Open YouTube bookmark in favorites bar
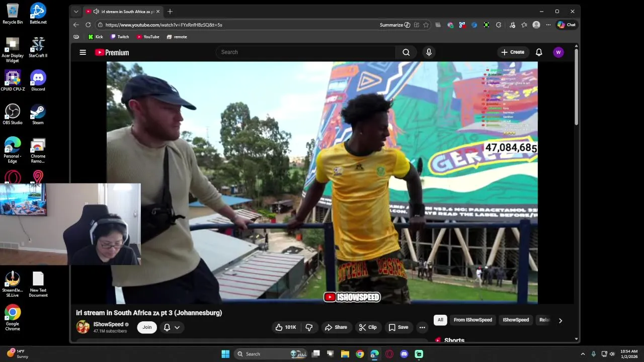The height and width of the screenshot is (362, 644). click(x=148, y=37)
